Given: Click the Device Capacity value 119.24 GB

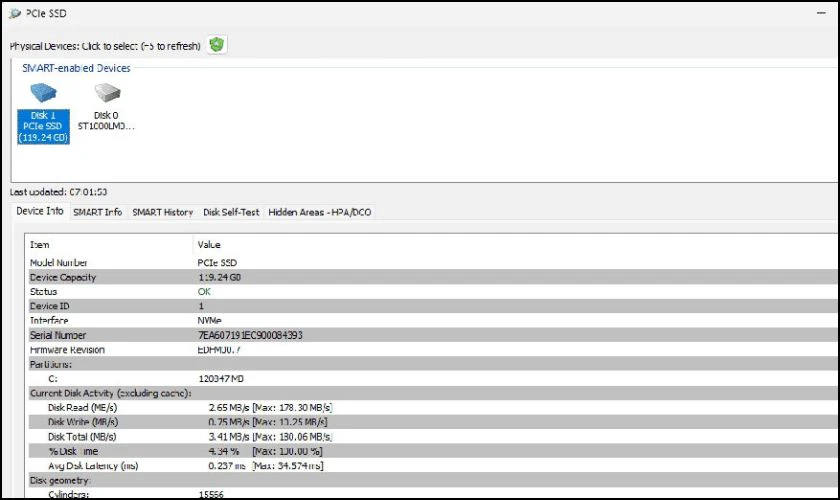Looking at the screenshot, I should [219, 277].
